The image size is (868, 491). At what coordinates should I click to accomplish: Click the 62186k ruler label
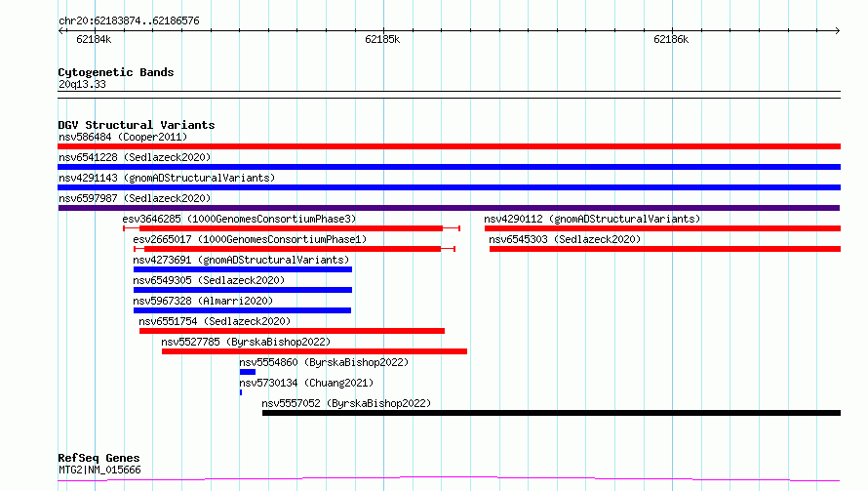pyautogui.click(x=671, y=39)
